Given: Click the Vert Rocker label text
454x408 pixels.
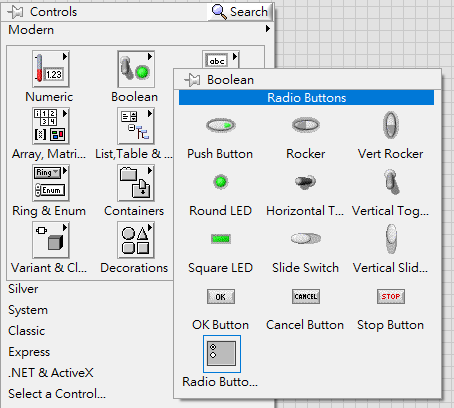Looking at the screenshot, I should click(391, 154).
